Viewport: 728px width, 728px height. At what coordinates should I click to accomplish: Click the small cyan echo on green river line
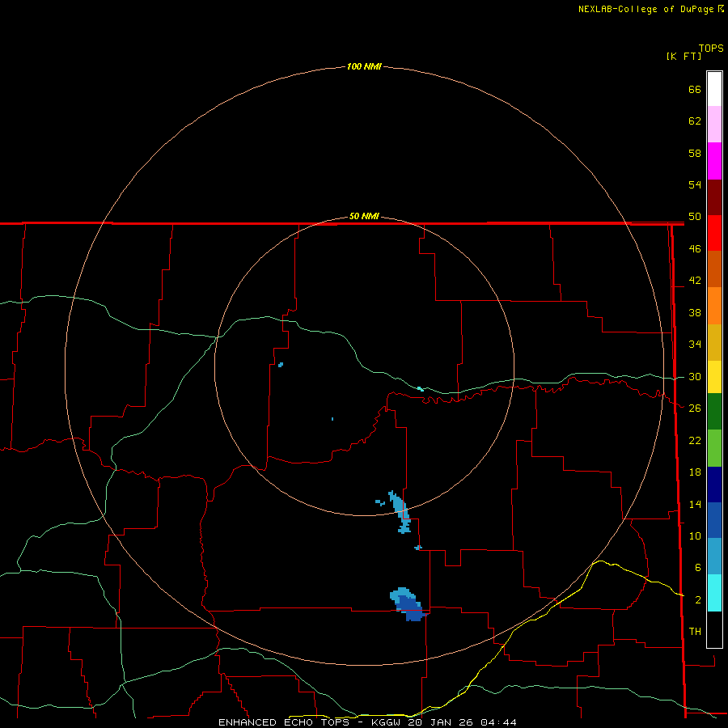click(x=420, y=388)
